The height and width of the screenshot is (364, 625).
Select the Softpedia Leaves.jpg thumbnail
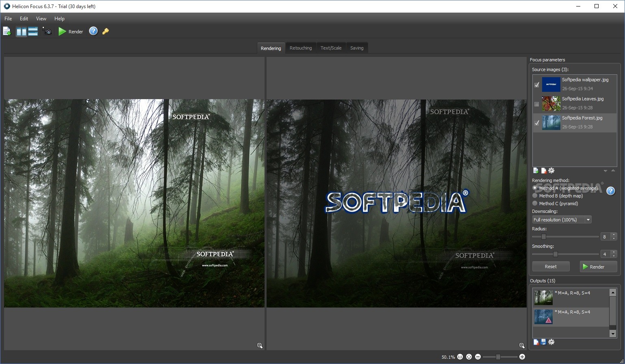click(551, 104)
